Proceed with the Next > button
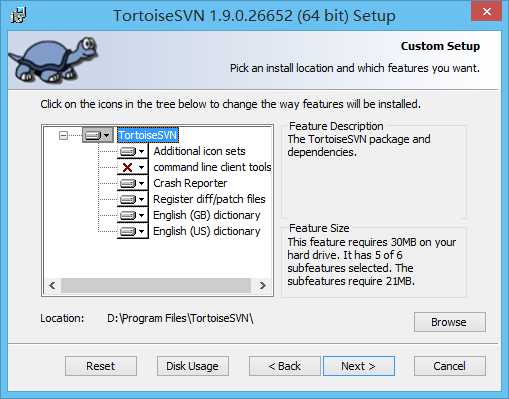This screenshot has height=399, width=509. point(359,366)
